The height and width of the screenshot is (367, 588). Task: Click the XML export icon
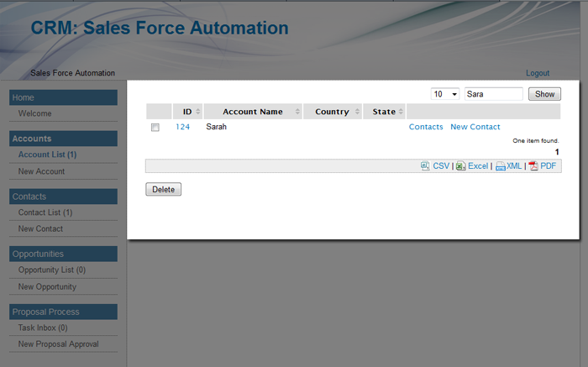(x=500, y=166)
